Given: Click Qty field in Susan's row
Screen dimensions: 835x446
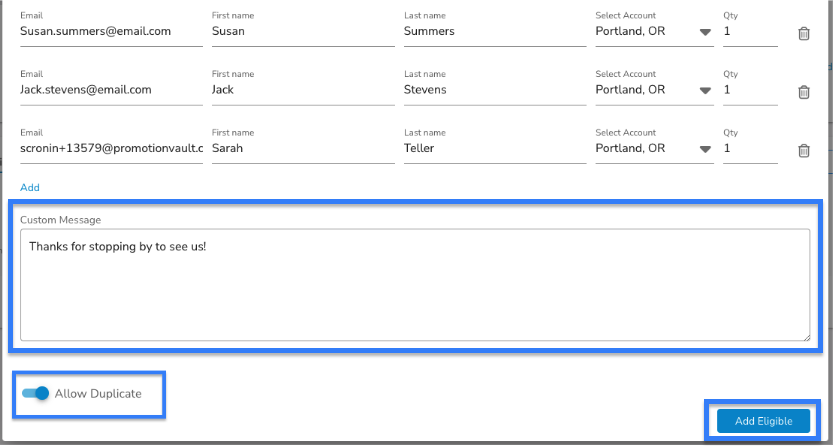Looking at the screenshot, I should (750, 31).
